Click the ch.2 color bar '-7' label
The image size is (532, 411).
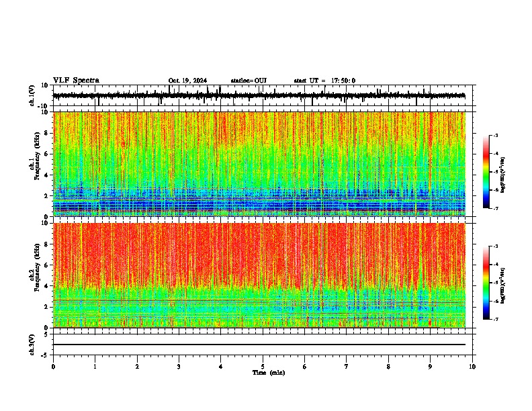pyautogui.click(x=495, y=320)
